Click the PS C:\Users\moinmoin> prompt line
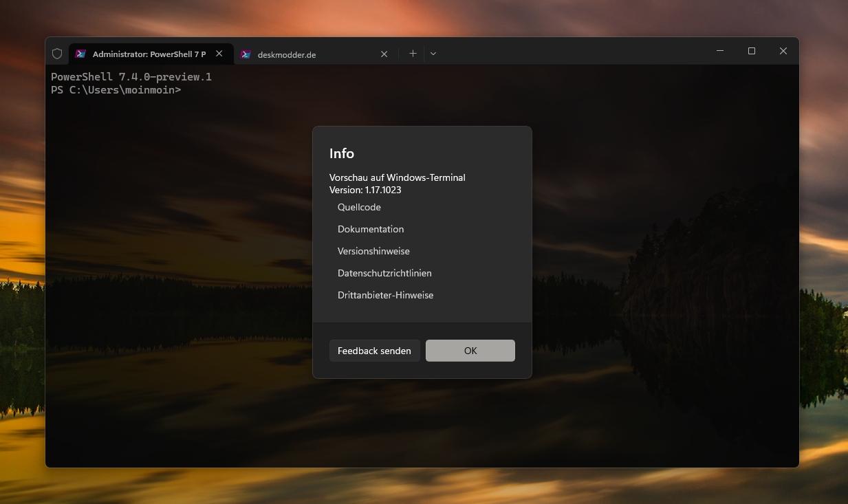 (x=116, y=90)
